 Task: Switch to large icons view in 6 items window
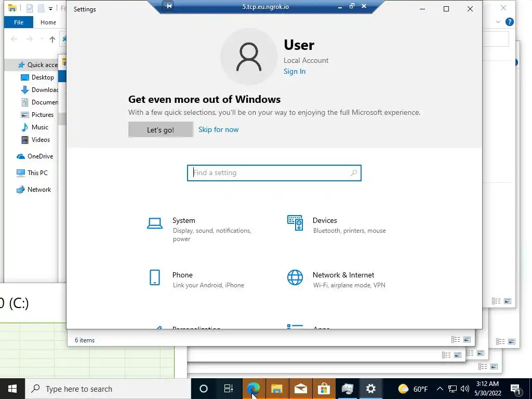click(x=467, y=339)
